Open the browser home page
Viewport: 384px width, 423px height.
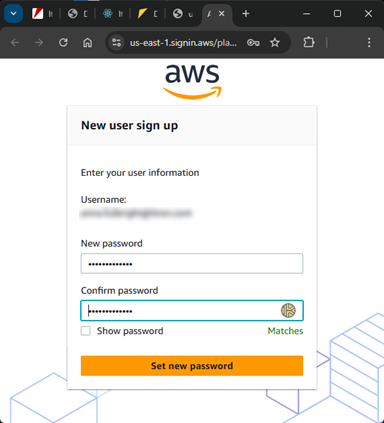87,43
